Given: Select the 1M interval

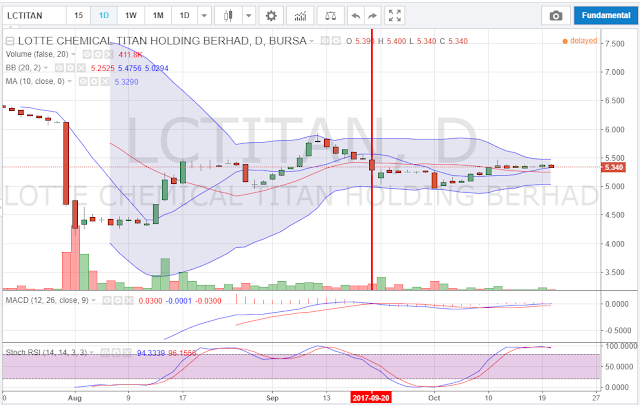Looking at the screenshot, I should (x=158, y=16).
